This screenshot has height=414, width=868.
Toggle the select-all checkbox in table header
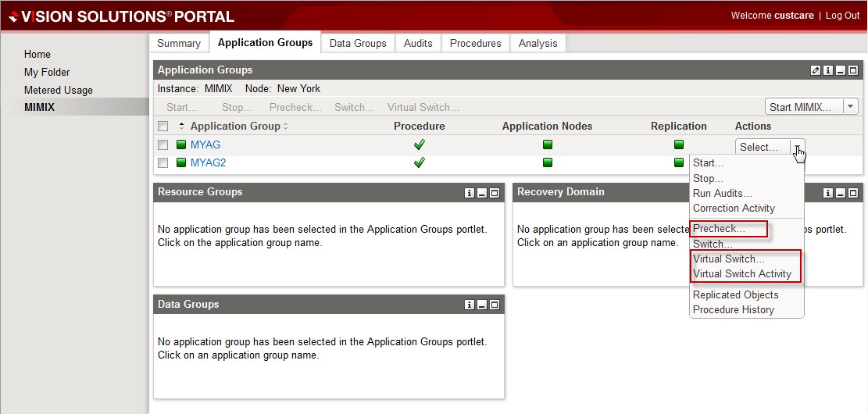pyautogui.click(x=163, y=127)
